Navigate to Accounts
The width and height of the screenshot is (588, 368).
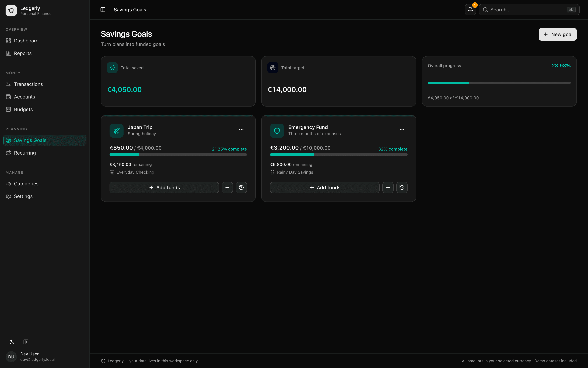[x=44, y=97]
